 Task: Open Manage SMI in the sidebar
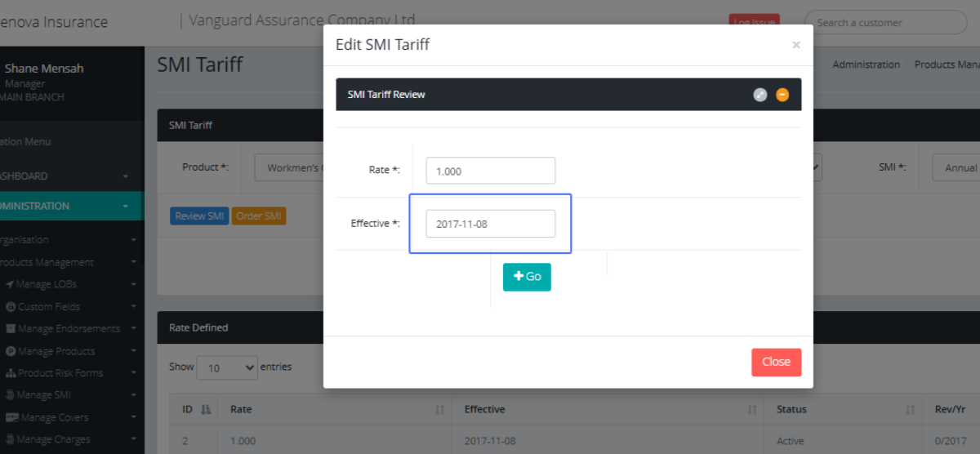pyautogui.click(x=44, y=395)
